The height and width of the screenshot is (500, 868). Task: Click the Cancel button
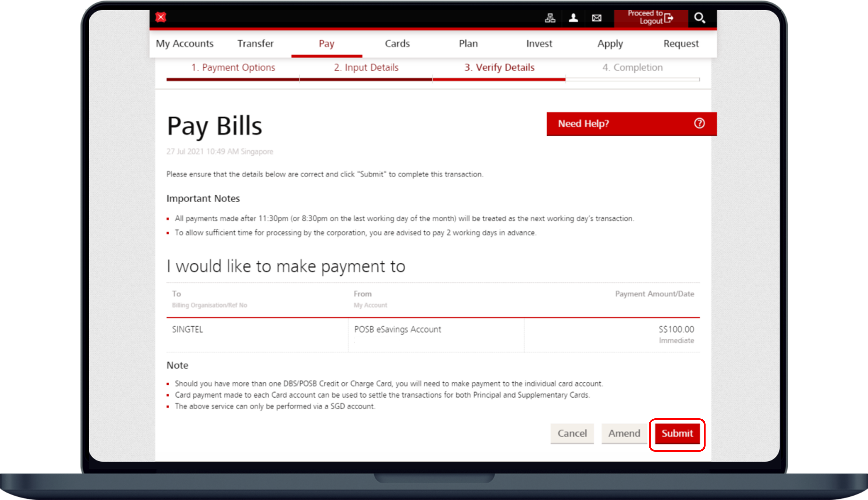pyautogui.click(x=572, y=433)
